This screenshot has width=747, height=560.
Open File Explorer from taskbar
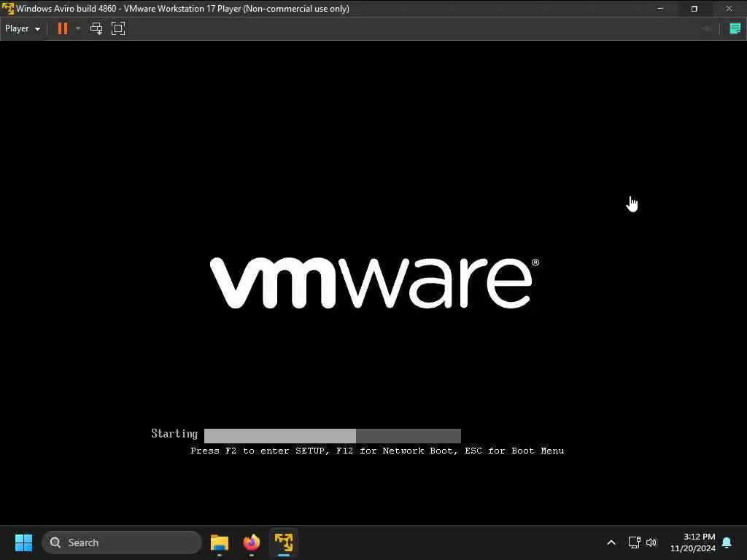[x=220, y=542]
